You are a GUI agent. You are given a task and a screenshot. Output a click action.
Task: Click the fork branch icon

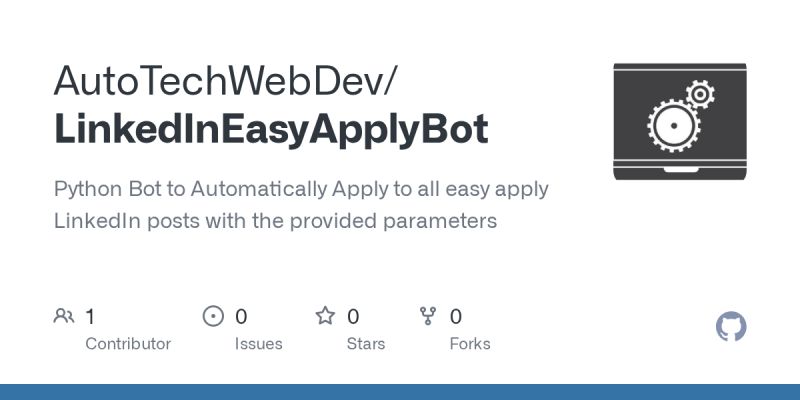pos(428,316)
